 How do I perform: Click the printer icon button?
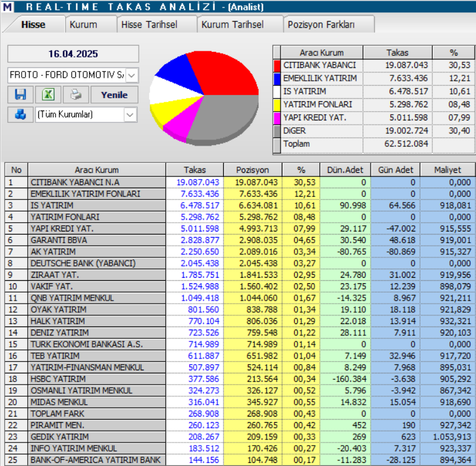[76, 94]
